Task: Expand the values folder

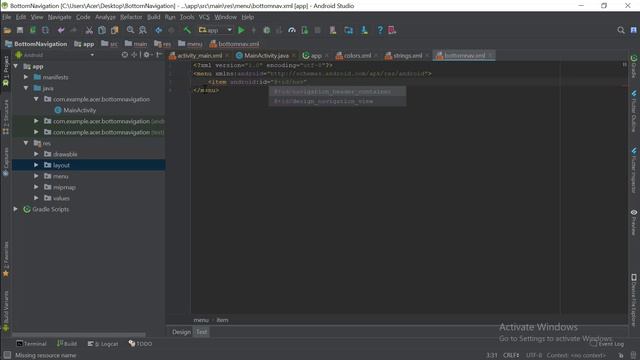Action: [36, 198]
